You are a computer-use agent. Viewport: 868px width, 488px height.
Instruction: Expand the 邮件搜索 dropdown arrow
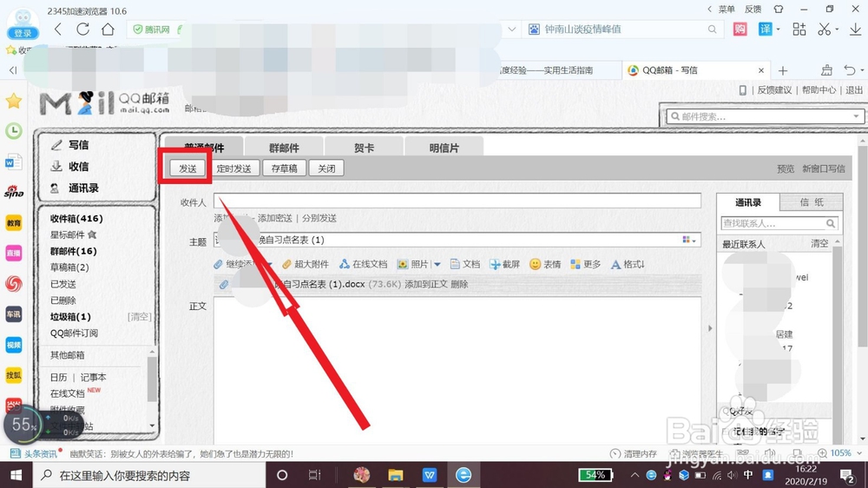click(857, 116)
